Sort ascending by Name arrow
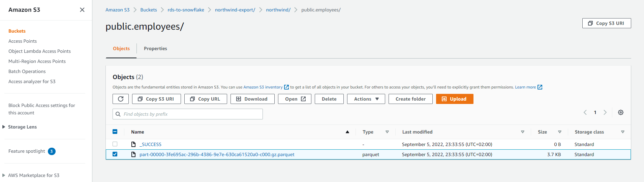Viewport: 644px width, 182px height. point(347,132)
